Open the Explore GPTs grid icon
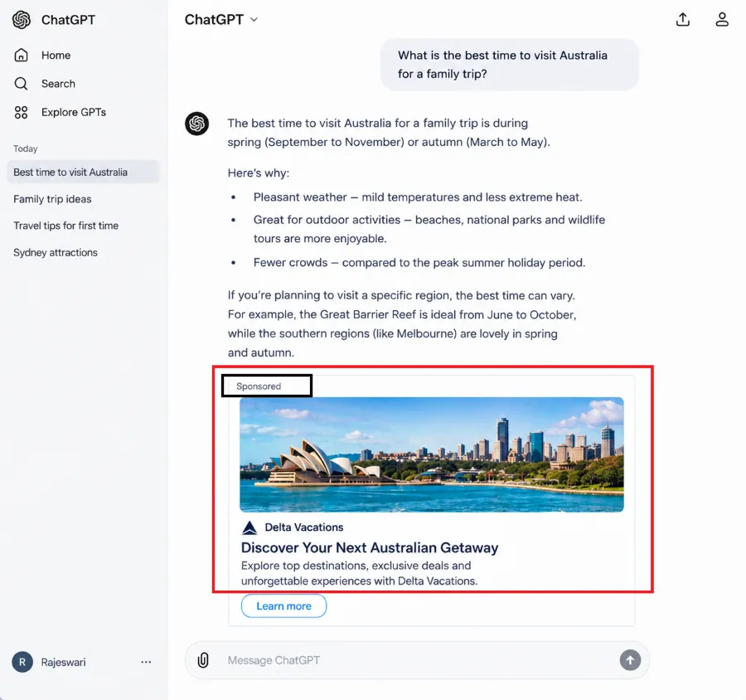746x700 pixels. 21,112
